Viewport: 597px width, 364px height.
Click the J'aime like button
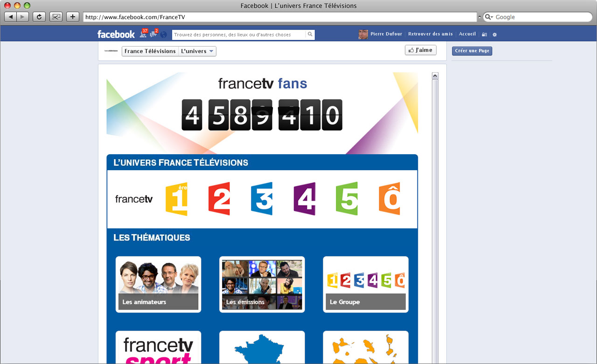point(421,50)
